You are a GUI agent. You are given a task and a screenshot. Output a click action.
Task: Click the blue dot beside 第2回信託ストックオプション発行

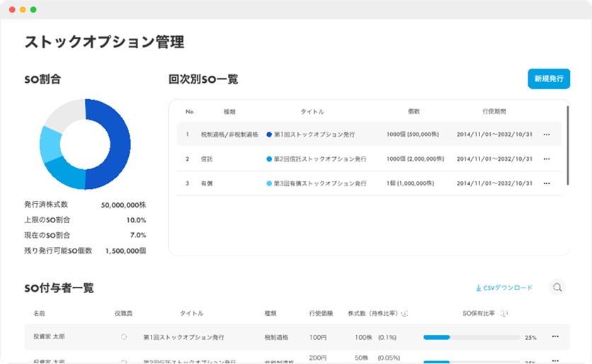coord(269,159)
